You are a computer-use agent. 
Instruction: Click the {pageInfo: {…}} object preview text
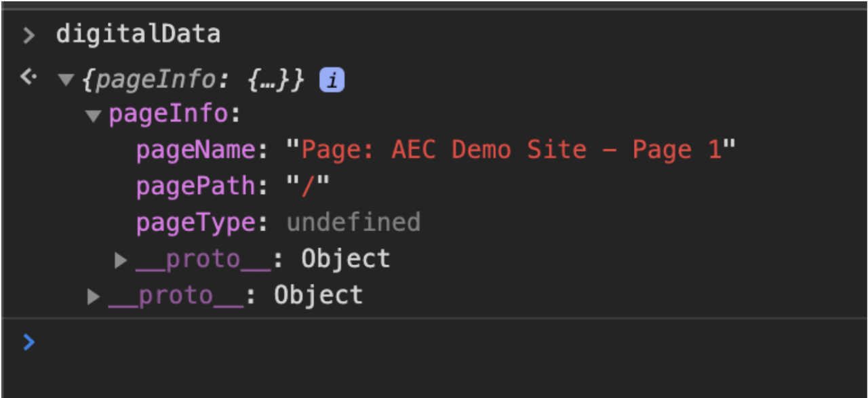tap(193, 80)
